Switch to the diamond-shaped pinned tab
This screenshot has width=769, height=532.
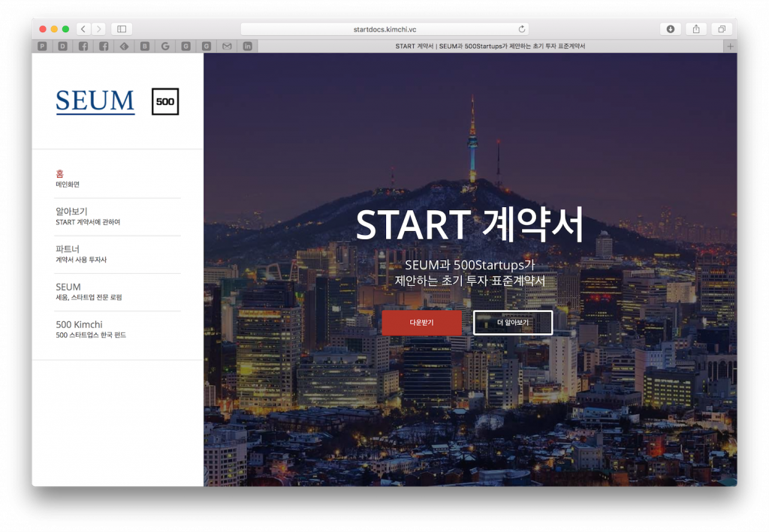tap(125, 46)
